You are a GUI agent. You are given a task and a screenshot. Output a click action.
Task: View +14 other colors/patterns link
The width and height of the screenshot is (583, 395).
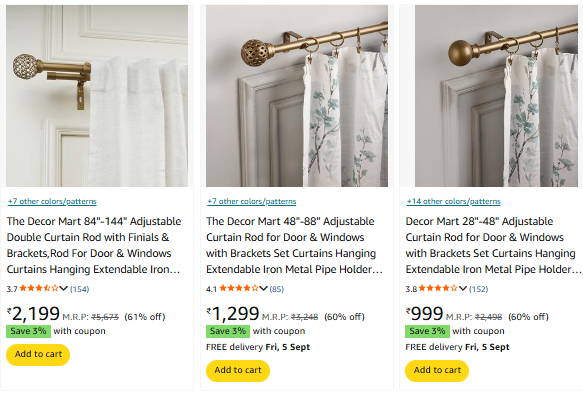(x=453, y=201)
